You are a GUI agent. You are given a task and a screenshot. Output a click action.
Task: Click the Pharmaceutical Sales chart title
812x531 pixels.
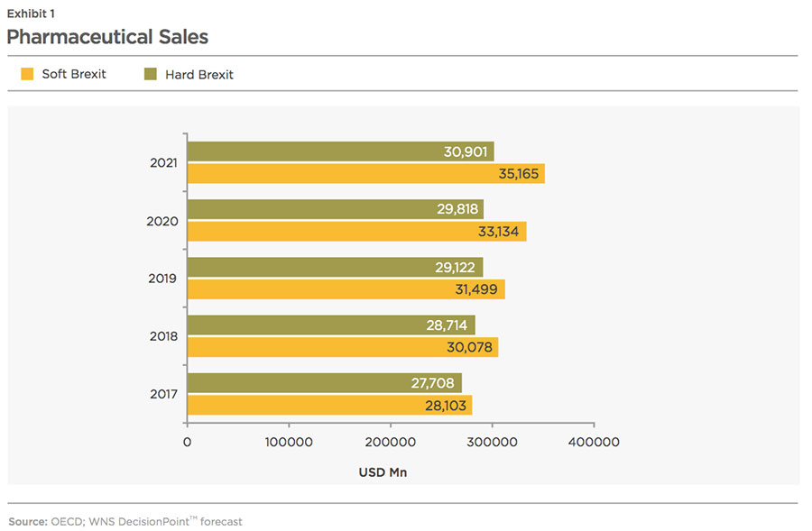coord(107,37)
